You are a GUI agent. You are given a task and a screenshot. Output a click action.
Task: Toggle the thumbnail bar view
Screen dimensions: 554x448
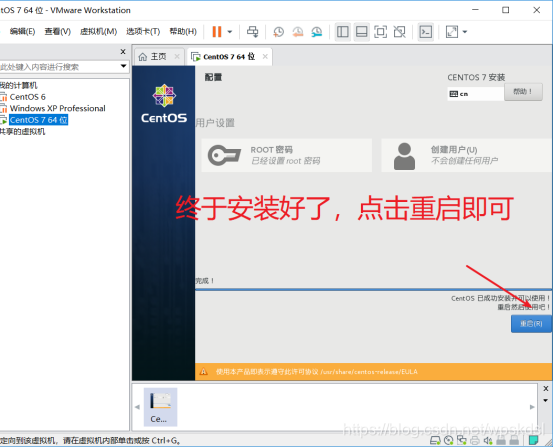tap(361, 32)
